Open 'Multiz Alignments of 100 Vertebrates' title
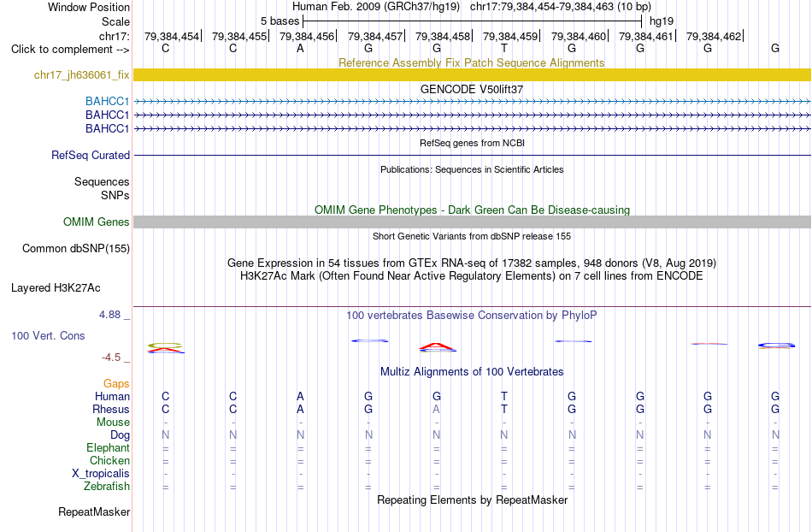Screen dimensions: 812x532 (x=472, y=371)
